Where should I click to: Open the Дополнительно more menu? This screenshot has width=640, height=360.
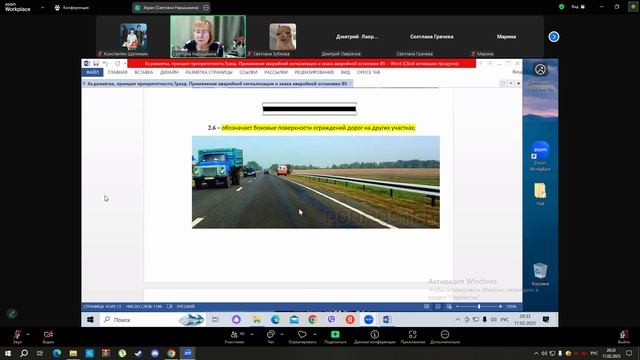[445, 336]
